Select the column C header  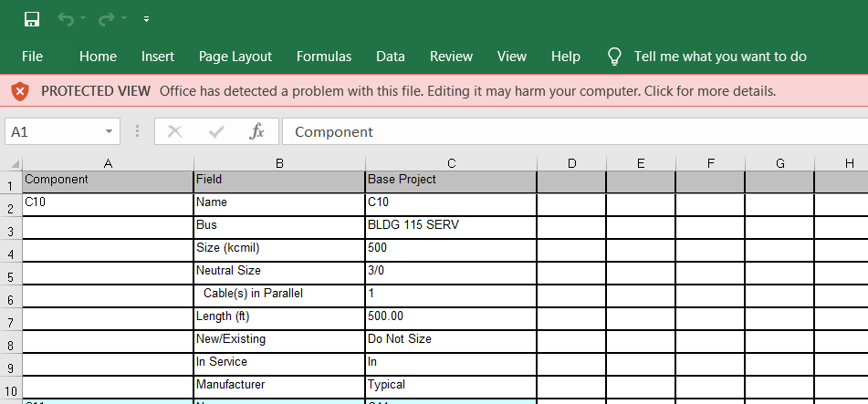[451, 163]
